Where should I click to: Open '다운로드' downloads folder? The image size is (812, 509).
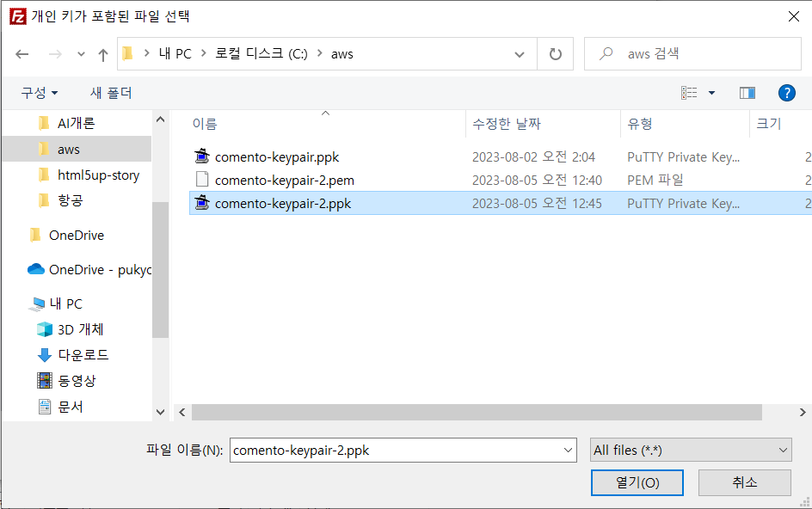[83, 355]
